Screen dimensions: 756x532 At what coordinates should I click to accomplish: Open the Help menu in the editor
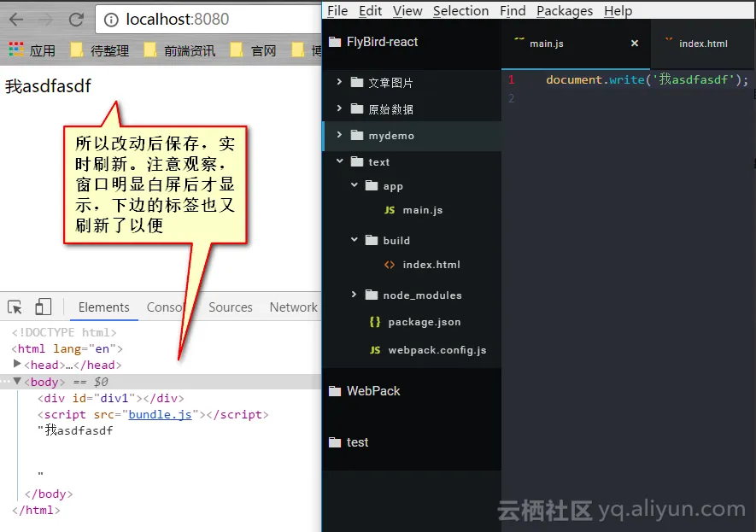click(x=618, y=10)
